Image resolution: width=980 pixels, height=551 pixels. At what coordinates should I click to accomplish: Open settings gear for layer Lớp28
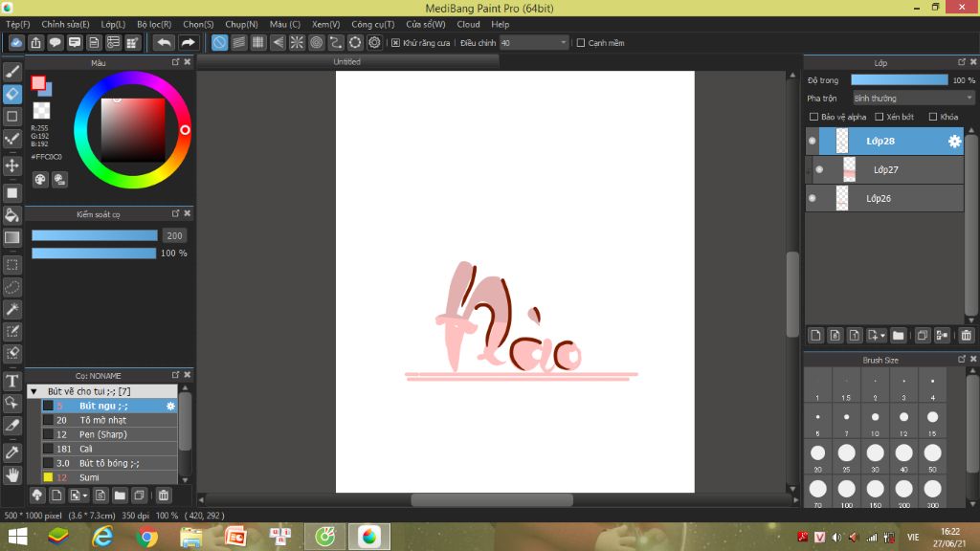pos(954,142)
